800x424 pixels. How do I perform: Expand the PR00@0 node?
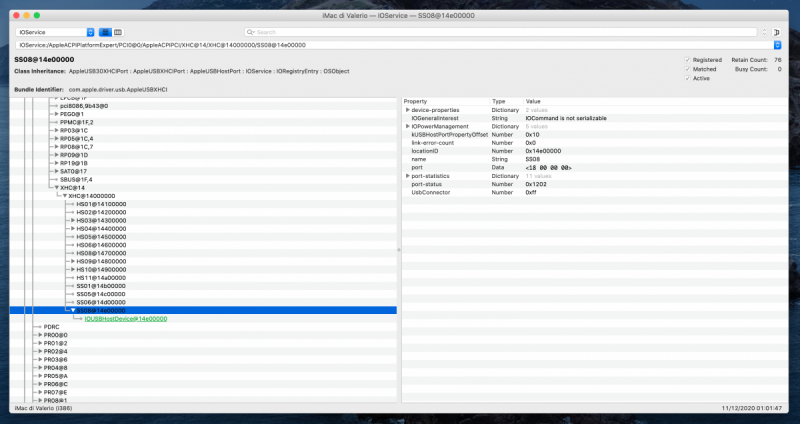(40, 335)
